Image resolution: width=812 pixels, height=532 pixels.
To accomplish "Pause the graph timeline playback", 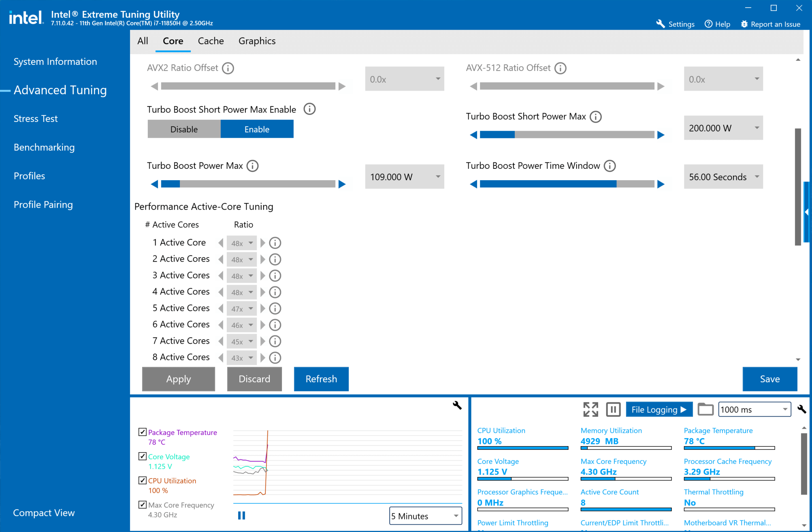I will tap(241, 515).
